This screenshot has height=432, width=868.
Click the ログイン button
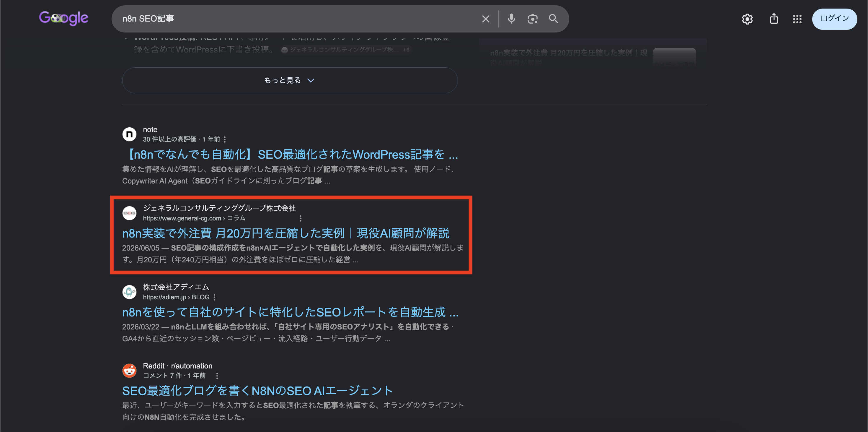834,19
